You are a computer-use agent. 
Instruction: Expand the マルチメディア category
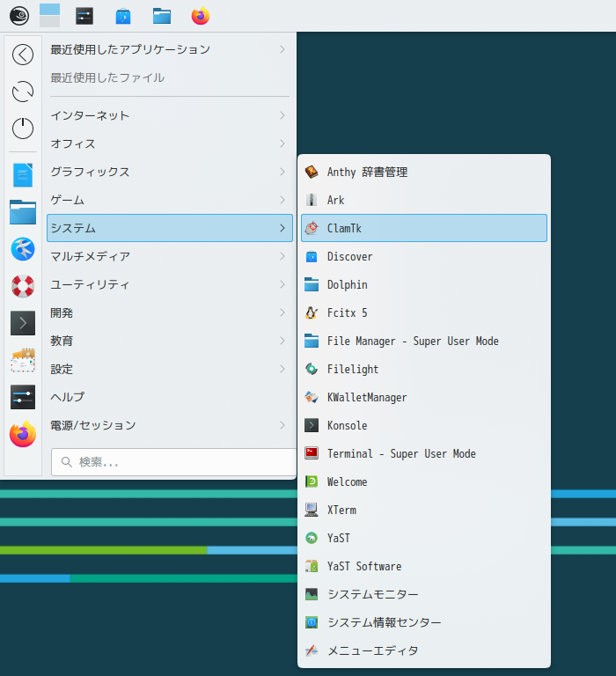pos(170,256)
